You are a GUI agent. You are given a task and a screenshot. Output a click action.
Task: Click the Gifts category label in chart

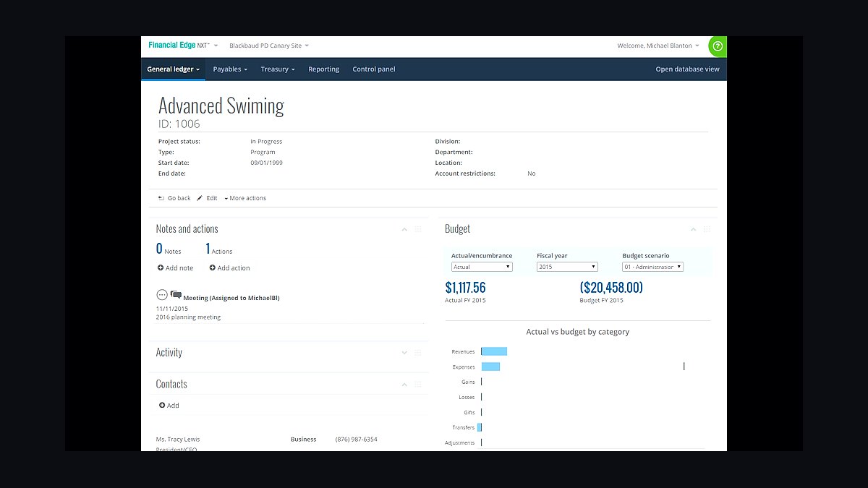(x=469, y=412)
